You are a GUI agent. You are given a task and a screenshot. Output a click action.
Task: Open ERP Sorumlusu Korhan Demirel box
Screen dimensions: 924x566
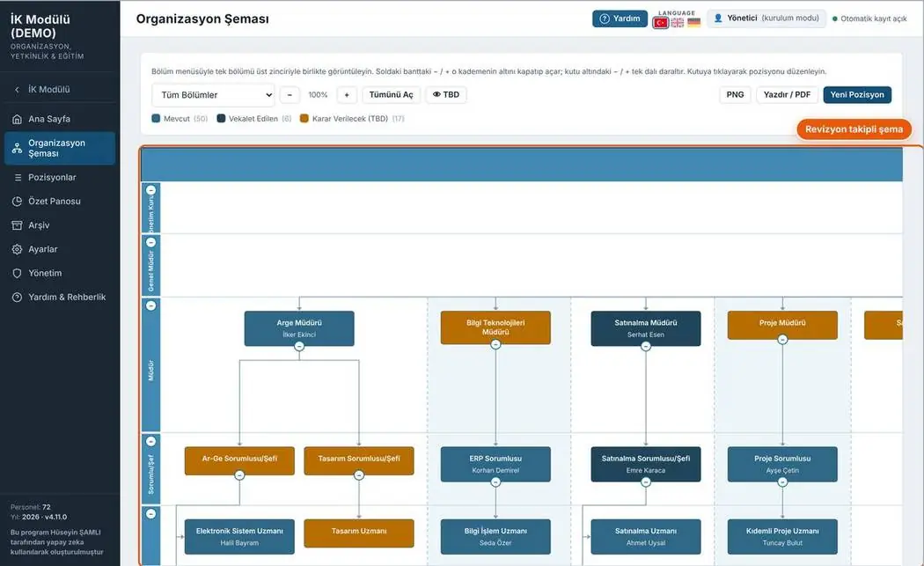click(x=495, y=464)
